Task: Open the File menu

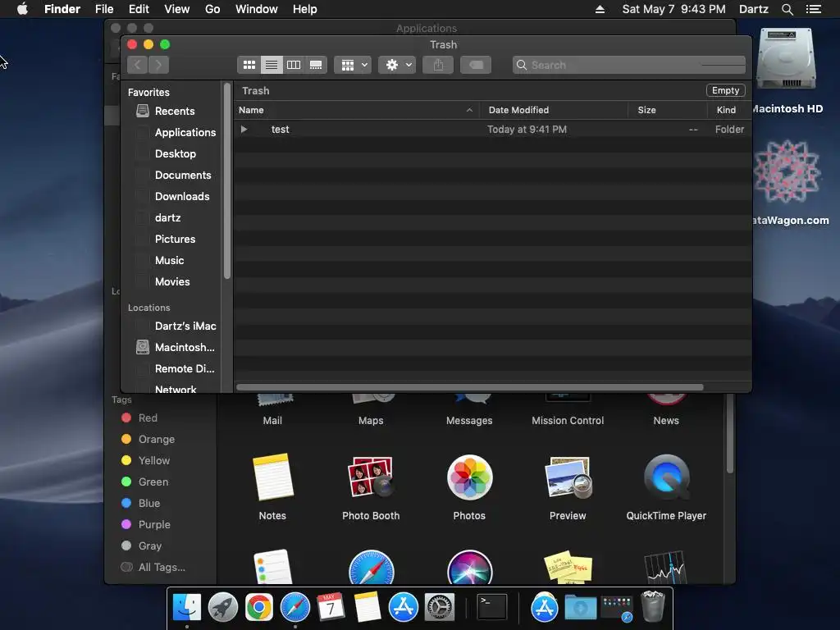Action: click(x=104, y=9)
